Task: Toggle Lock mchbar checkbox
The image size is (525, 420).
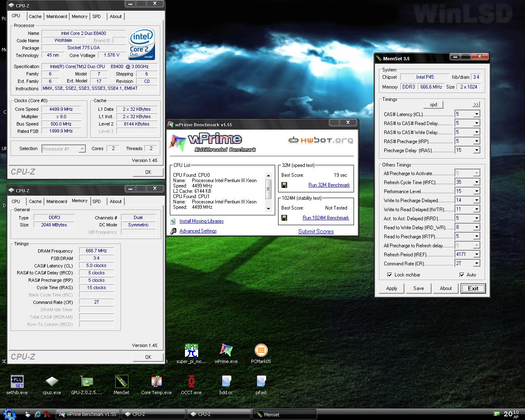Action: pyautogui.click(x=390, y=275)
